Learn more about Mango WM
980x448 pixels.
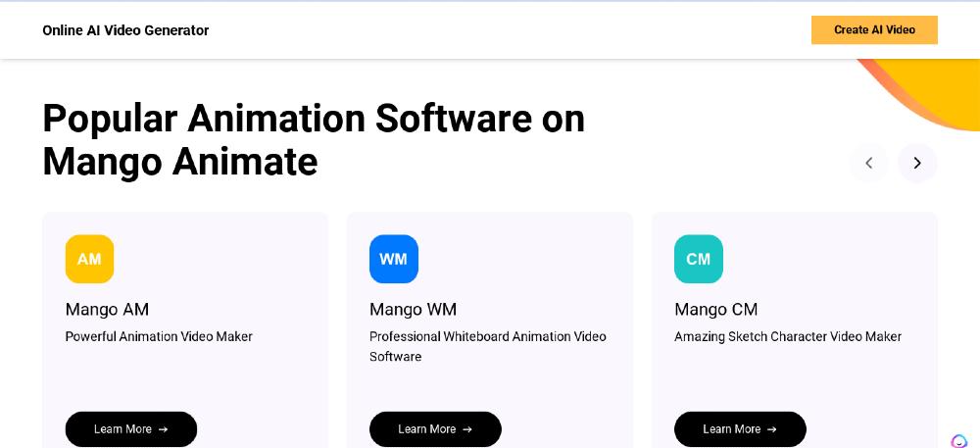(x=436, y=429)
